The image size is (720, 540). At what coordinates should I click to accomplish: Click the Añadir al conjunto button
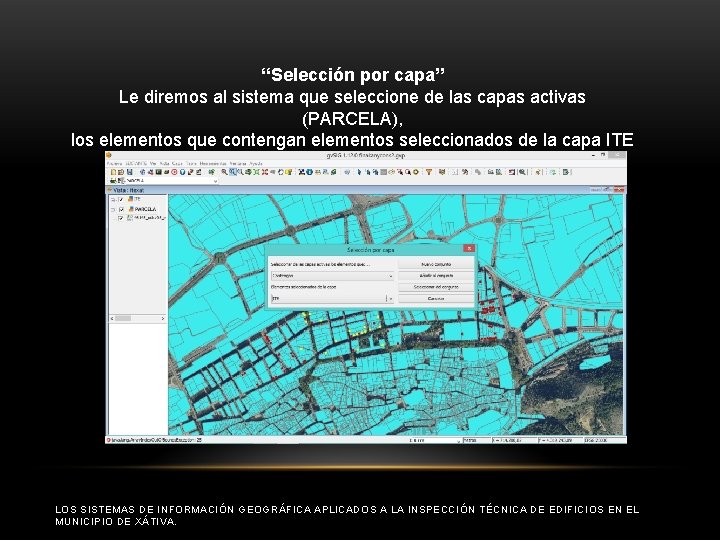click(436, 276)
